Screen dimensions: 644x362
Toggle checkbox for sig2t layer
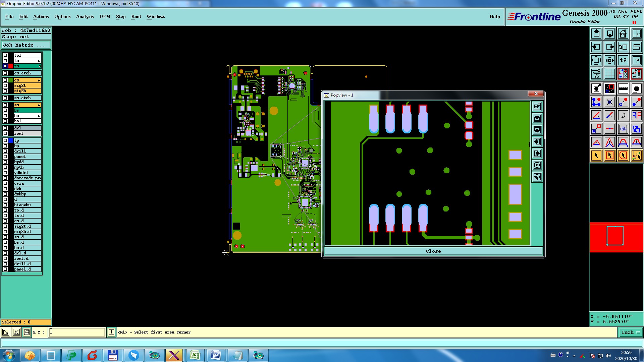click(x=5, y=85)
